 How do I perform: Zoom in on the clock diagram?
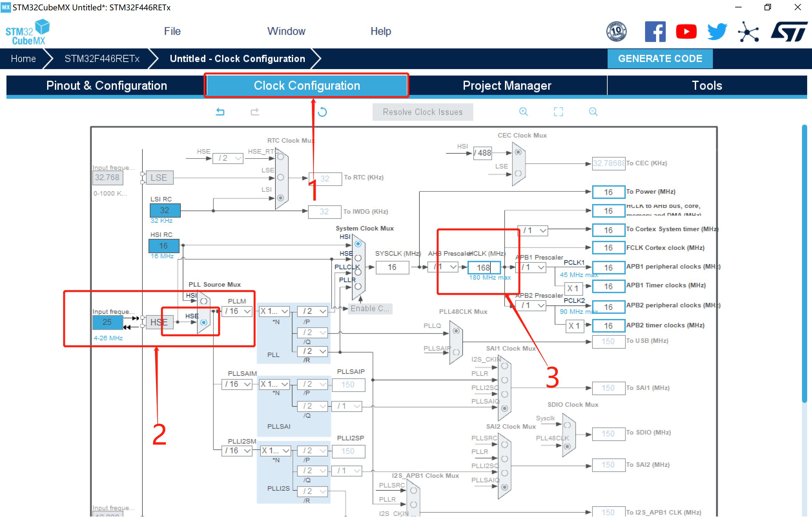click(x=523, y=111)
